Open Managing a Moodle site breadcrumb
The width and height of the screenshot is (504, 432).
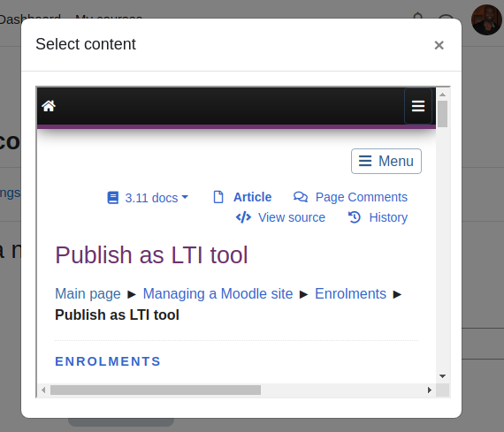pyautogui.click(x=218, y=294)
